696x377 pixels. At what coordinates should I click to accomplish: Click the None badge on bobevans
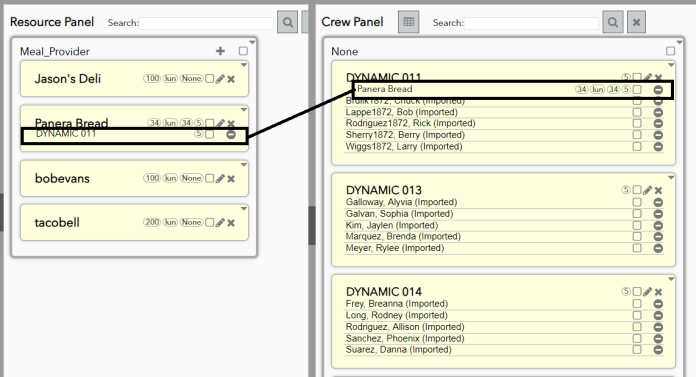(x=191, y=178)
